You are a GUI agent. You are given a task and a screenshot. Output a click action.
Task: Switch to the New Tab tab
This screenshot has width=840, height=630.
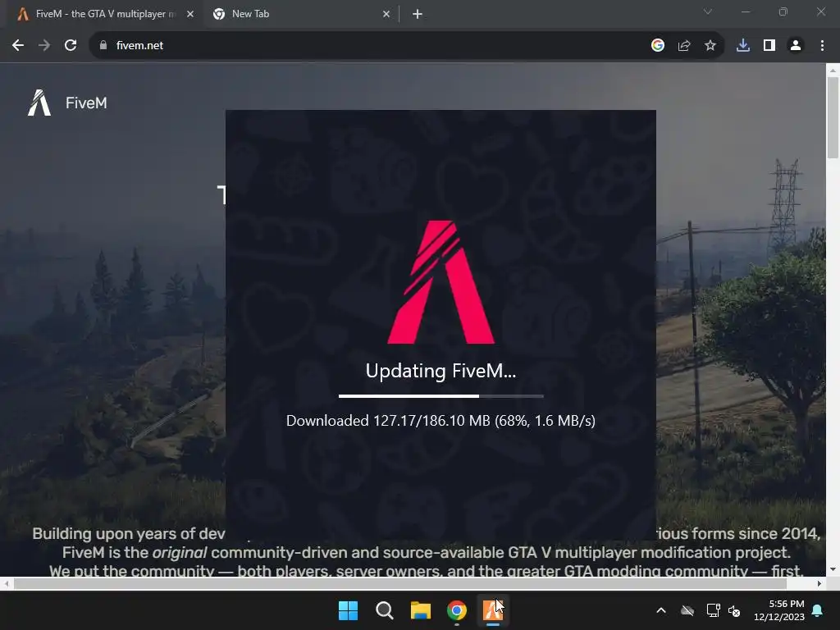coord(300,14)
